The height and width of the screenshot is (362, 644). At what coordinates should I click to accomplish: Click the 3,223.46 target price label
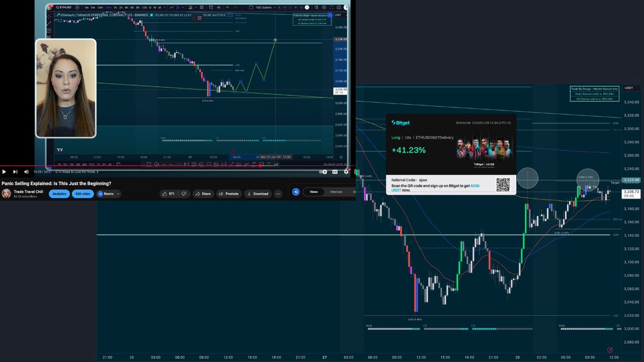[632, 181]
